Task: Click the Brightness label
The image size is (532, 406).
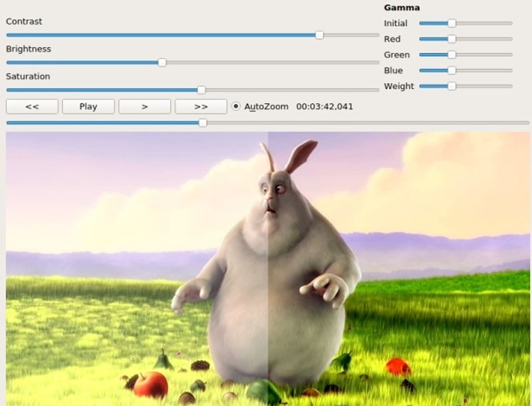Action: pyautogui.click(x=28, y=49)
